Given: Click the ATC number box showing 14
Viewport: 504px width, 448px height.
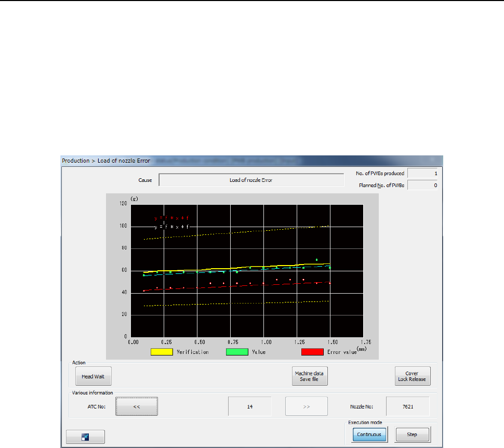Looking at the screenshot, I should 250,407.
